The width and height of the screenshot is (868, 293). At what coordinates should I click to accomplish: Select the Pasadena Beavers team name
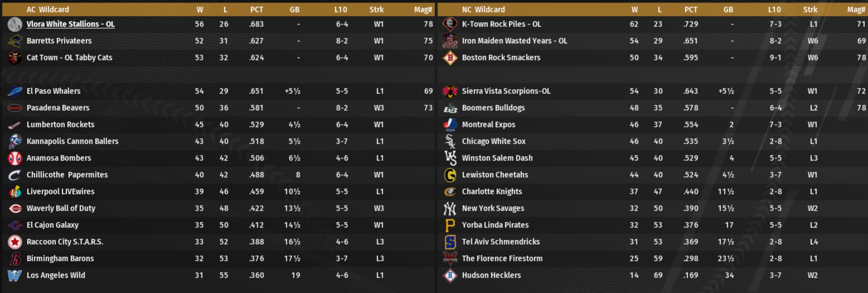click(x=58, y=108)
